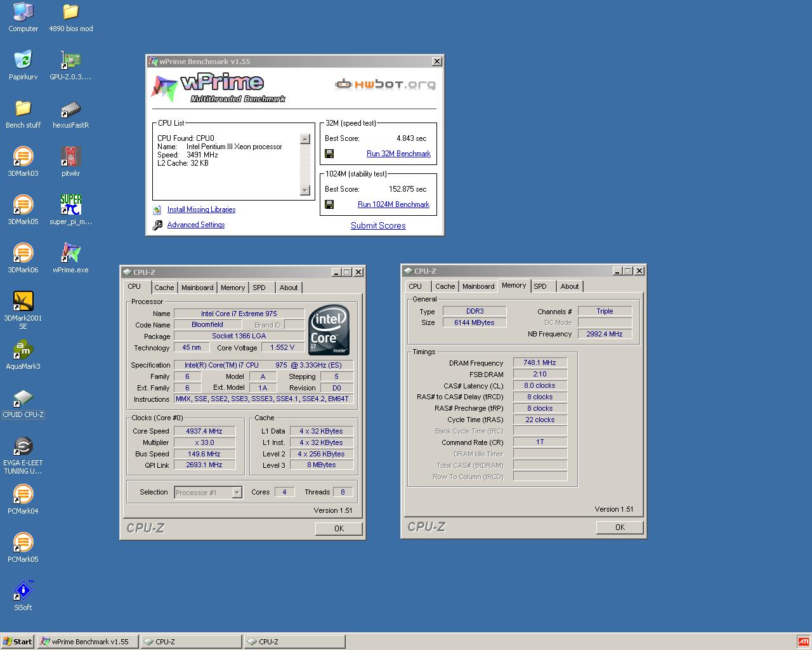The width and height of the screenshot is (812, 650).
Task: Open the Install Missing Libraries link
Action: (x=201, y=209)
